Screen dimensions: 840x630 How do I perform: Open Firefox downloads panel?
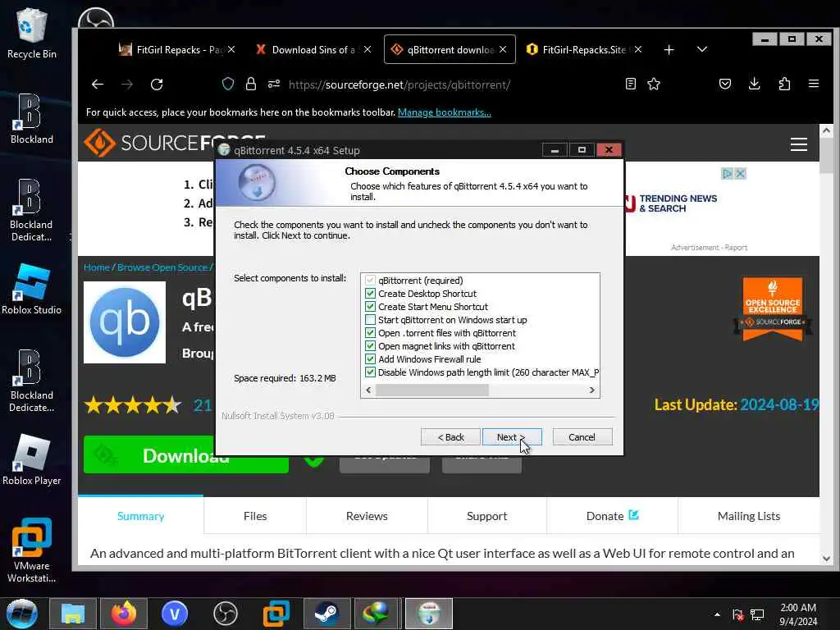(x=755, y=84)
